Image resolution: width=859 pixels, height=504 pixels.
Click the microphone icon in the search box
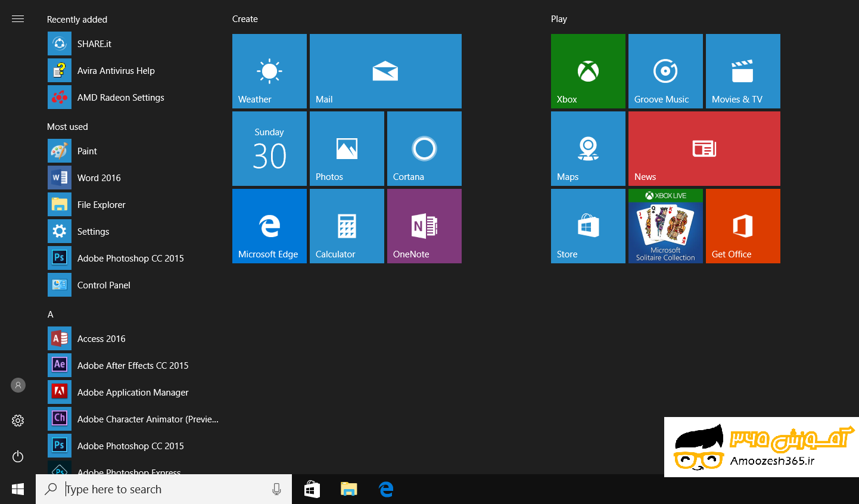(x=276, y=489)
